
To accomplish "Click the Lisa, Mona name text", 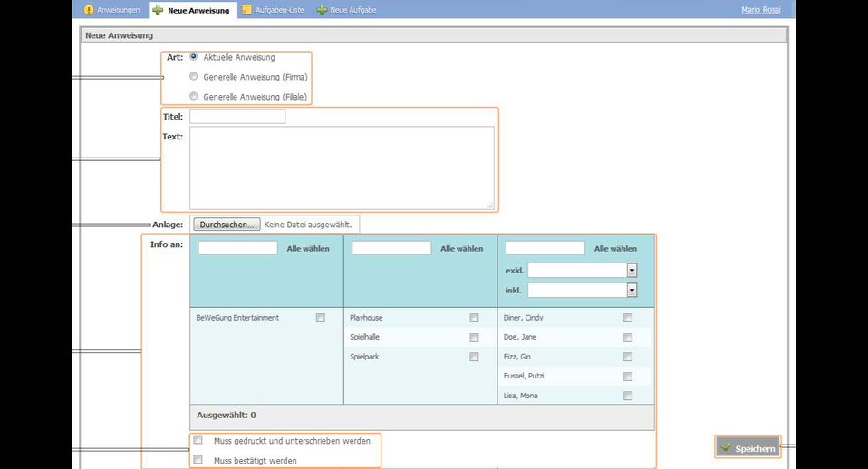I will tap(520, 396).
